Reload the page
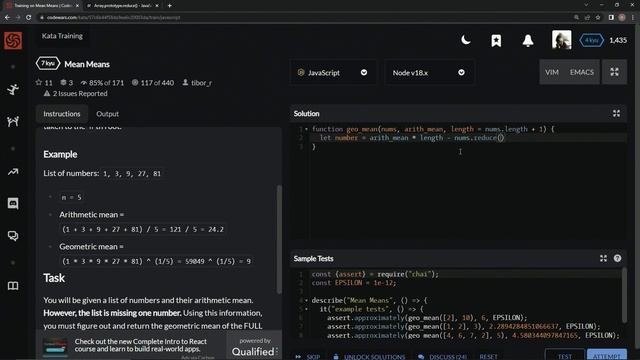Screen dimensions: 640x360 click(29, 18)
